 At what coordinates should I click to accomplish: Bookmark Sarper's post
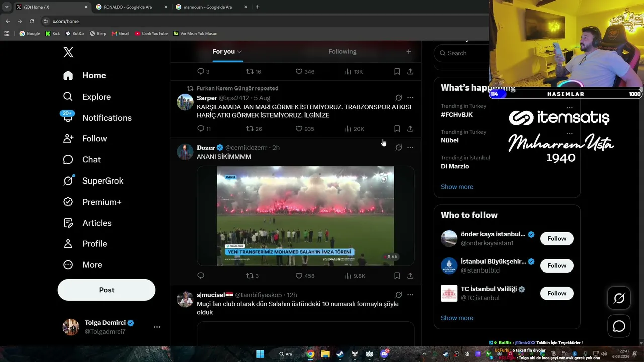pyautogui.click(x=397, y=129)
